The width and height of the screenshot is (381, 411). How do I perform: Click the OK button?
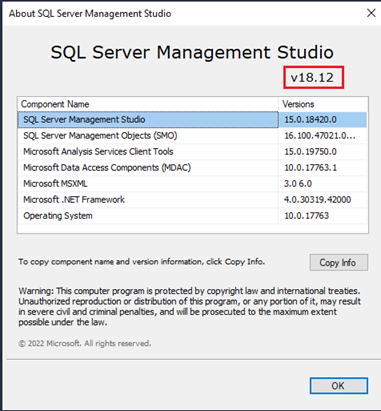(339, 386)
